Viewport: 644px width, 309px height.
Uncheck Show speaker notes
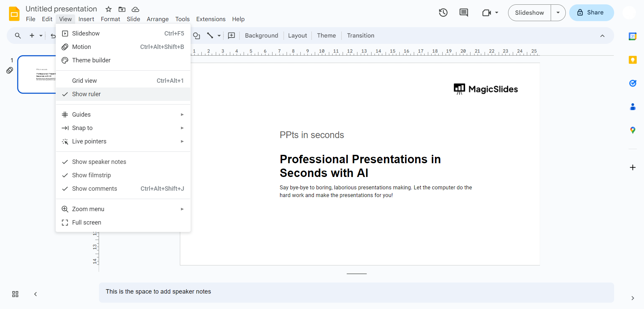pyautogui.click(x=99, y=162)
